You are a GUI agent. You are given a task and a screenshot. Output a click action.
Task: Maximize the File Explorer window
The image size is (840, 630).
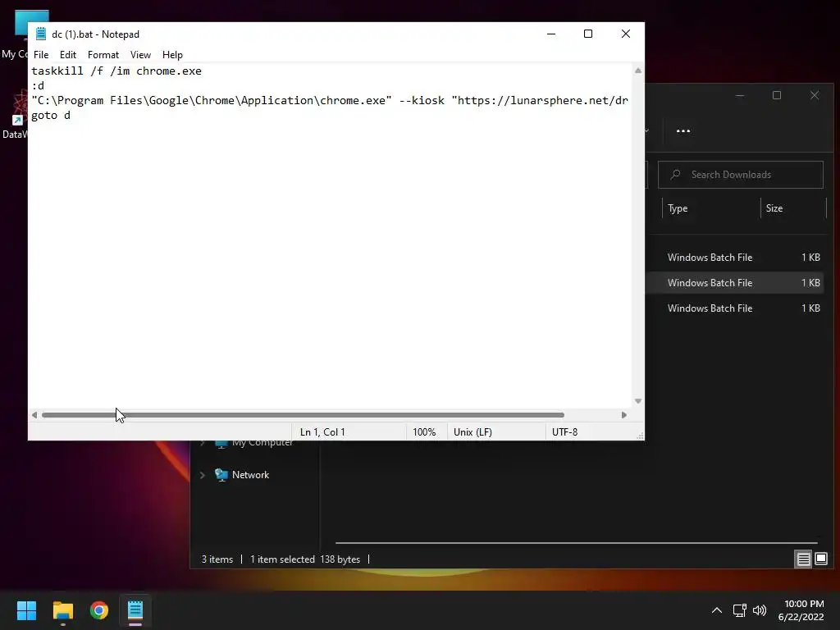777,95
